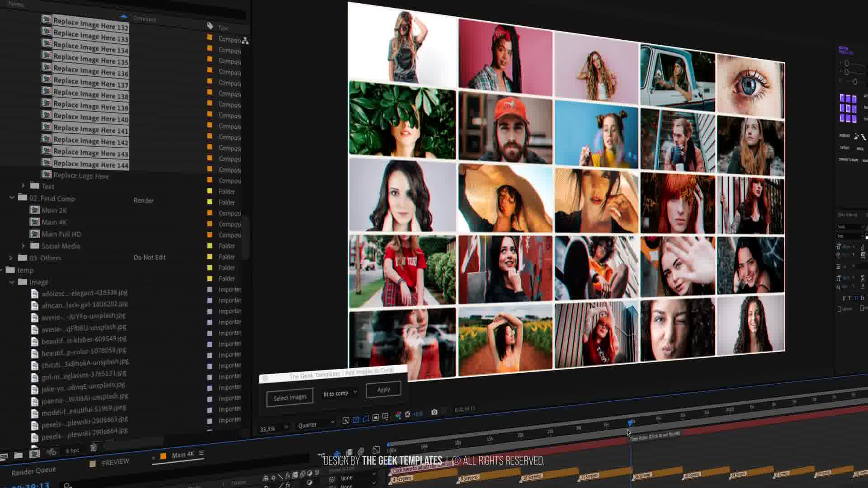Image resolution: width=868 pixels, height=488 pixels.
Task: Open the project flowchart icon
Action: 245,41
